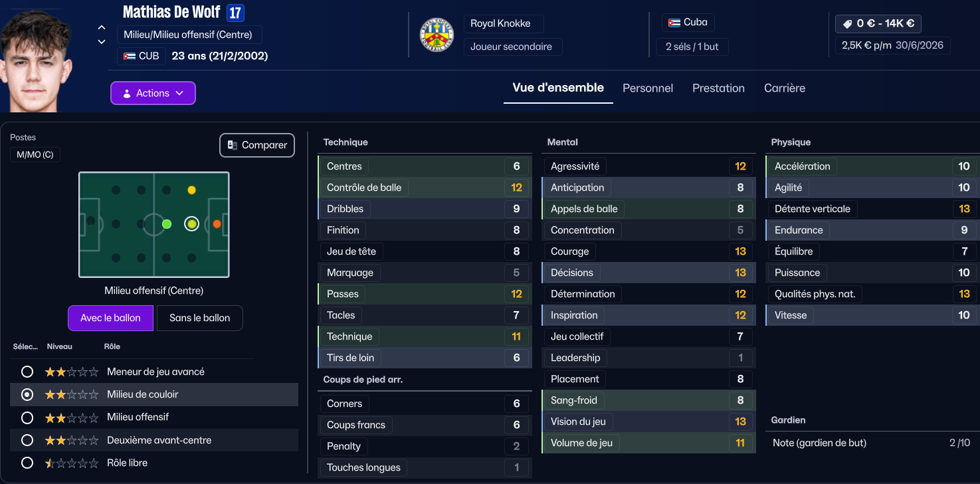This screenshot has height=484, width=980.
Task: Select the Meneur de jeu avancé role
Action: [x=27, y=372]
